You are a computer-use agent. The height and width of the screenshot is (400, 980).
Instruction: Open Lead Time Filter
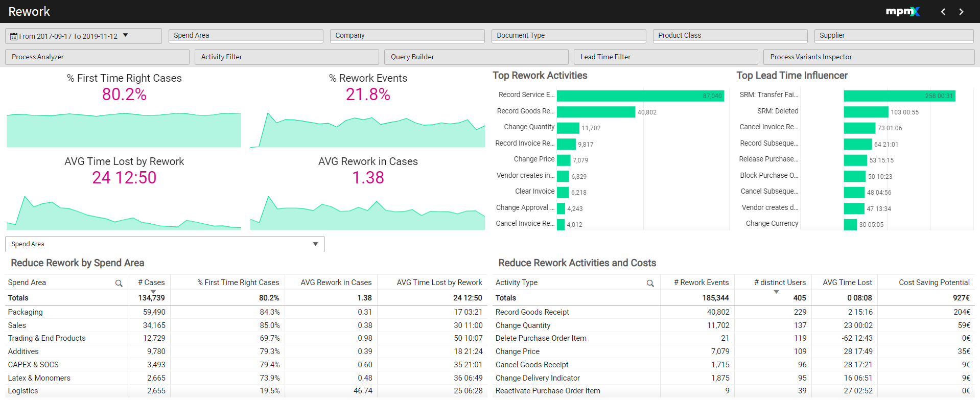(666, 57)
